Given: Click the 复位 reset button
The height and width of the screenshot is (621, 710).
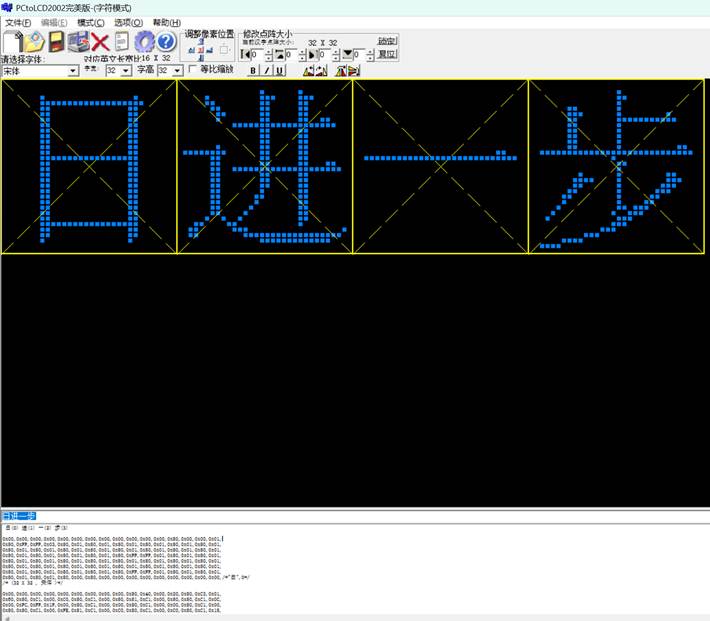Looking at the screenshot, I should click(387, 54).
